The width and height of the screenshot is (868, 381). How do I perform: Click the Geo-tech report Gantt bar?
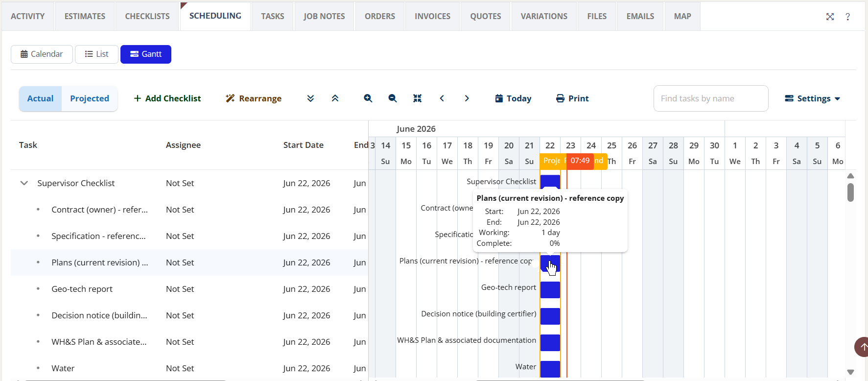point(550,290)
